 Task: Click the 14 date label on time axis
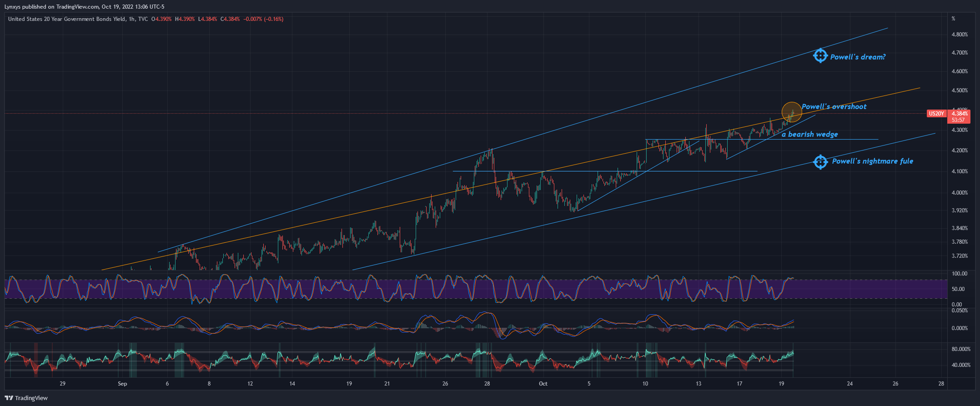(292, 384)
